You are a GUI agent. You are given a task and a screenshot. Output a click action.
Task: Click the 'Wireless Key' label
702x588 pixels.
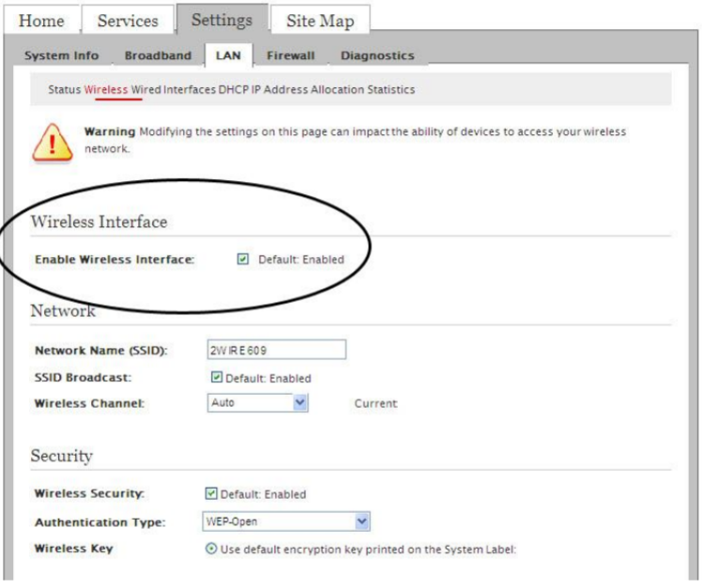tap(74, 549)
